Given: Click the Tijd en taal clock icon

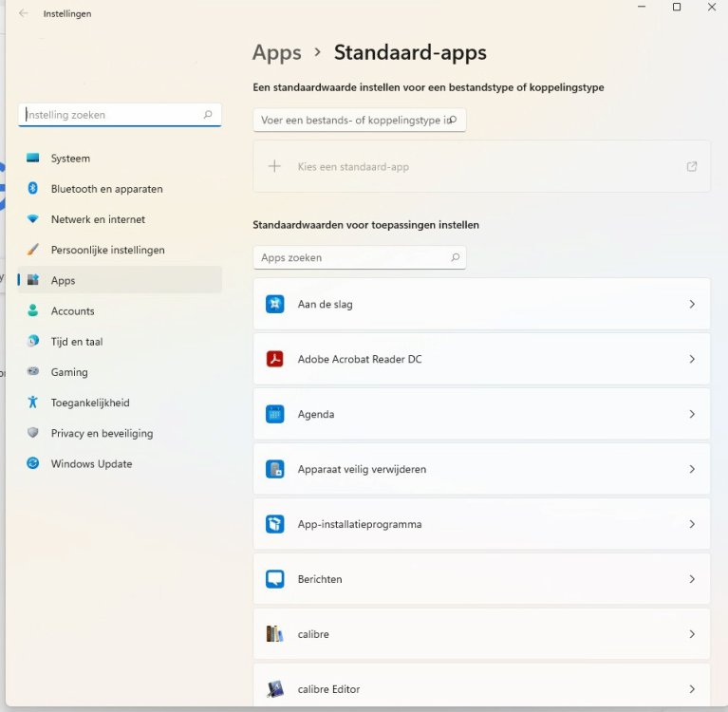Looking at the screenshot, I should coord(33,341).
